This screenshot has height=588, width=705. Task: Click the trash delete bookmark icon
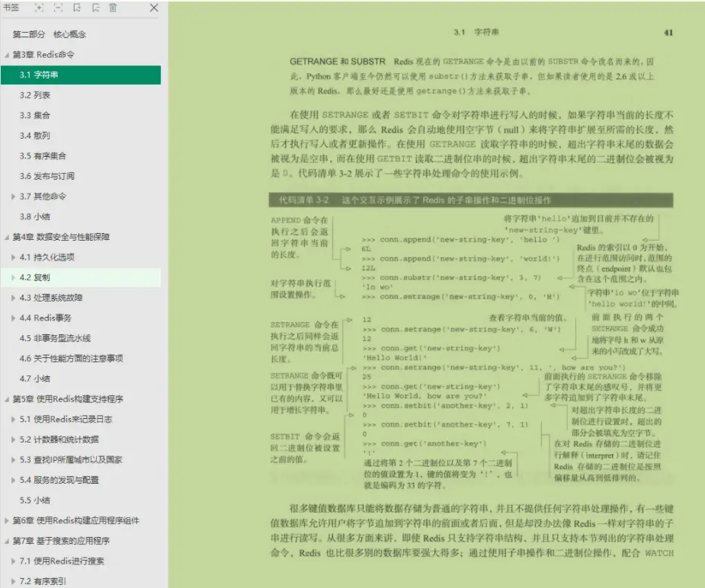pyautogui.click(x=113, y=8)
